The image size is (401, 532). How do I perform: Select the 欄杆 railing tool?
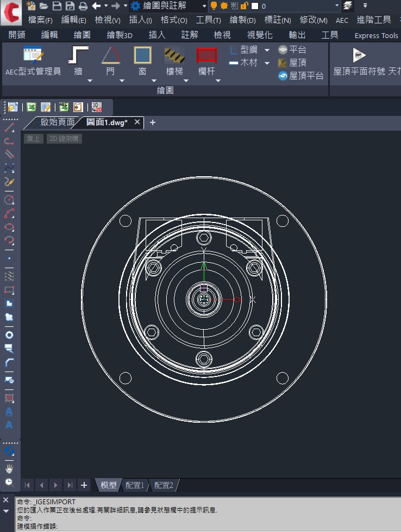[206, 60]
